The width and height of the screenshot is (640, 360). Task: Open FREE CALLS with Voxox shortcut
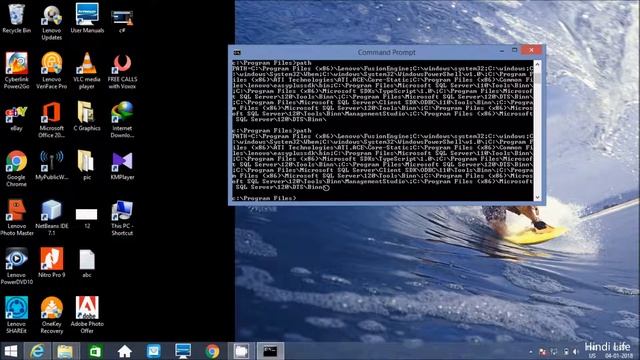pyautogui.click(x=122, y=71)
